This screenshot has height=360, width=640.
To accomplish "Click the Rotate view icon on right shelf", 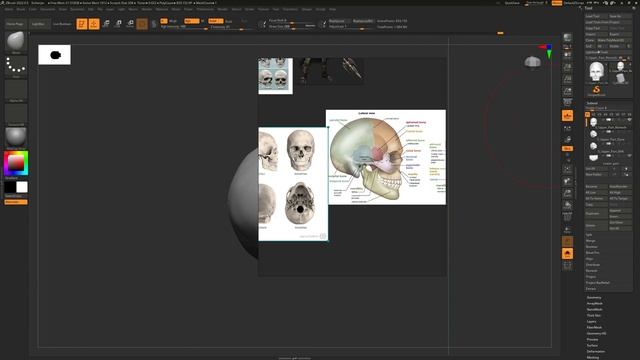I will click(567, 205).
